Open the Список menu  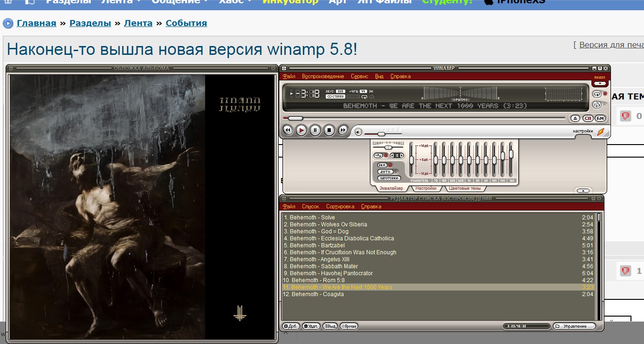tap(310, 206)
